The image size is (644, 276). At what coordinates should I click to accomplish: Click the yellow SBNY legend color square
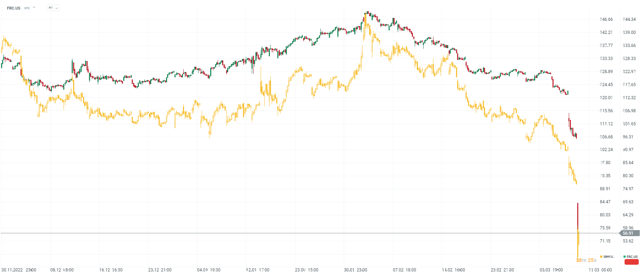(x=601, y=257)
